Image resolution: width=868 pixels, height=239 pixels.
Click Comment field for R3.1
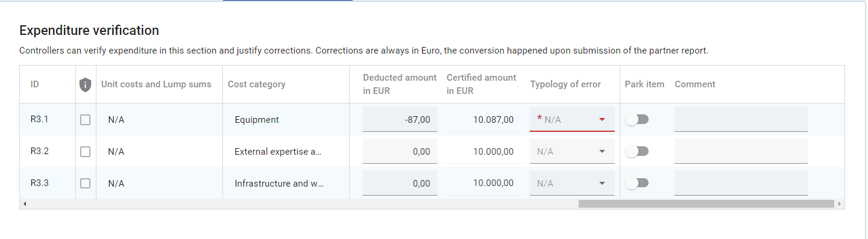(741, 119)
